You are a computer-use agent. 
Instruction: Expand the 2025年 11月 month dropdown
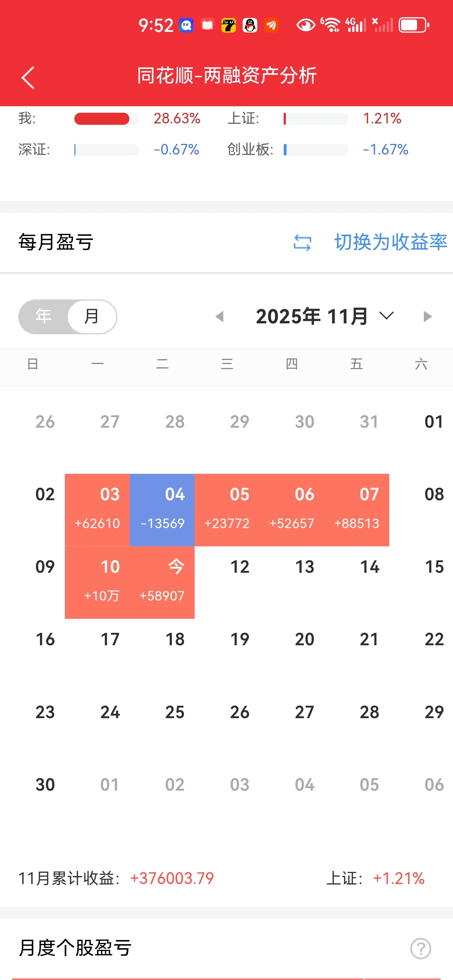312,316
